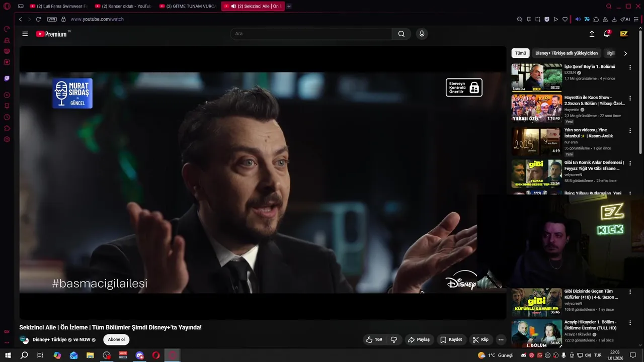The width and height of the screenshot is (644, 362).
Task: Open İşte Şeref Bey'in 1. Bölümü thumbnail
Action: (x=537, y=77)
